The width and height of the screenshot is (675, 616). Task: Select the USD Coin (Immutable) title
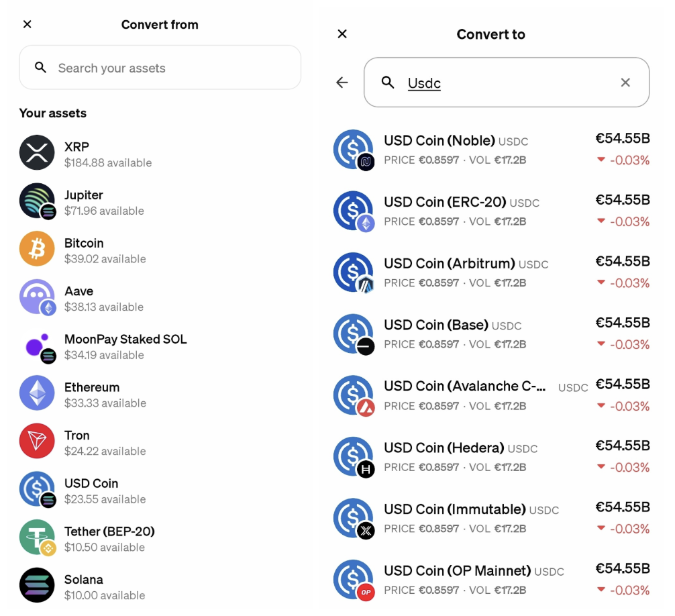(x=455, y=509)
